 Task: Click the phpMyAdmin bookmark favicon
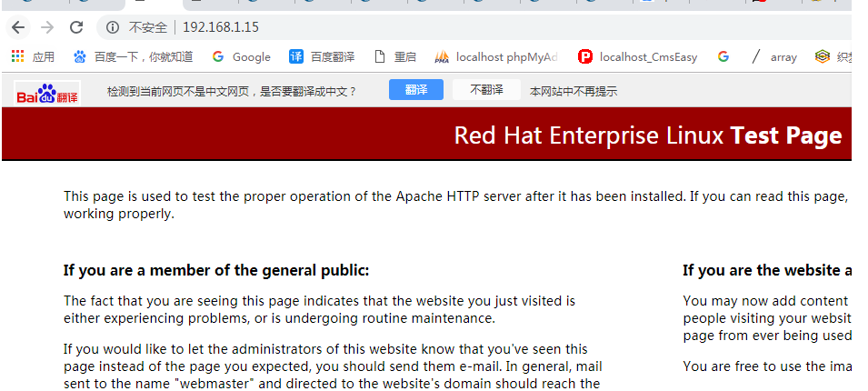(x=442, y=56)
